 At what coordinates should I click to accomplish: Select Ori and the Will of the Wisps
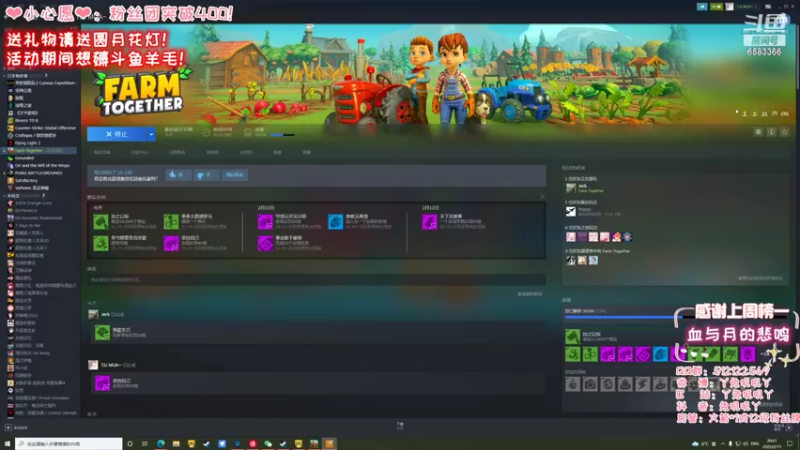coord(41,165)
